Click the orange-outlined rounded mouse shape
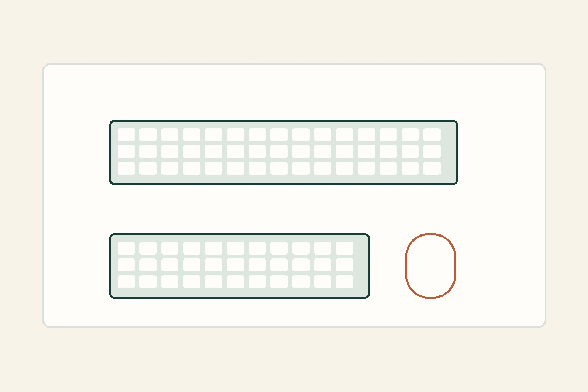Screen dimensions: 588x392 431,266
